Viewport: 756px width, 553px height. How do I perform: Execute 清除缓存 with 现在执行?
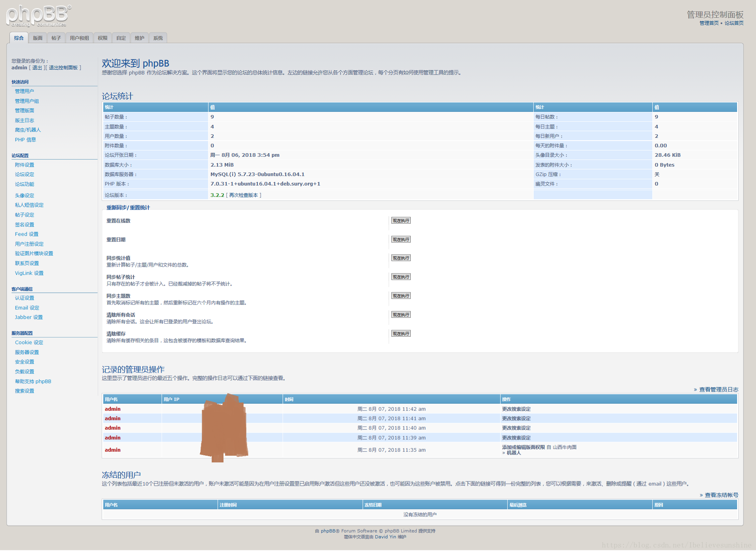(400, 333)
